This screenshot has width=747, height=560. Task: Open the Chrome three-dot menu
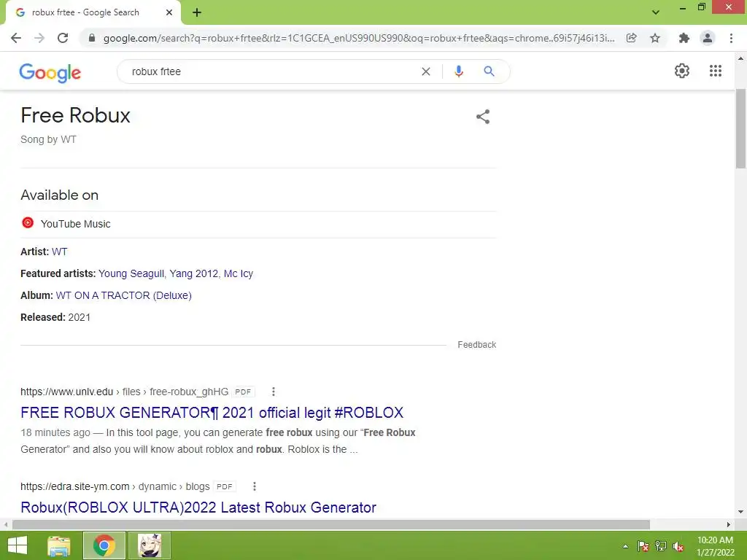coord(731,38)
